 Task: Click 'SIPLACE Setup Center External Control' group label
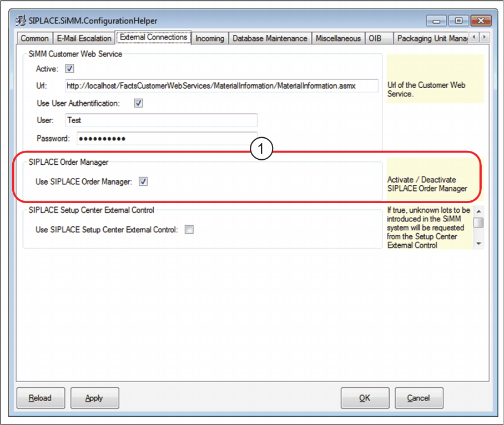pyautogui.click(x=91, y=210)
